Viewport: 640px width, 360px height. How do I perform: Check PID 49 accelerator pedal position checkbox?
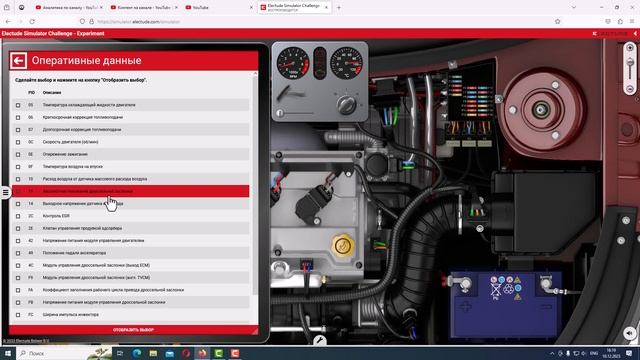[18, 253]
